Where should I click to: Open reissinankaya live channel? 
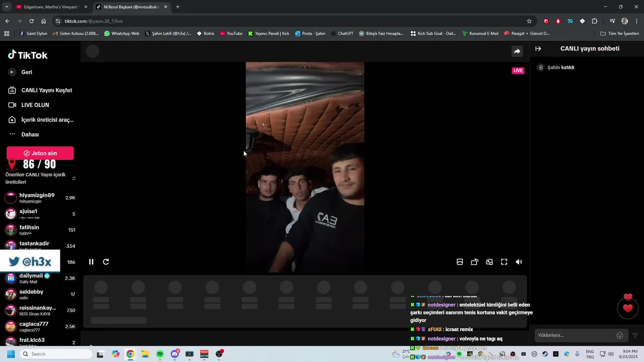click(40, 311)
